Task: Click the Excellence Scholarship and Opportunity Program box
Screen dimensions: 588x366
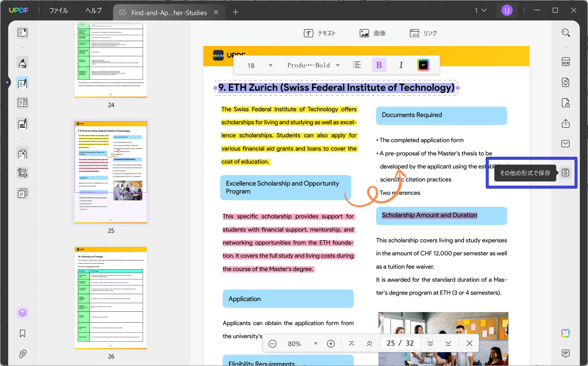Action: click(286, 188)
